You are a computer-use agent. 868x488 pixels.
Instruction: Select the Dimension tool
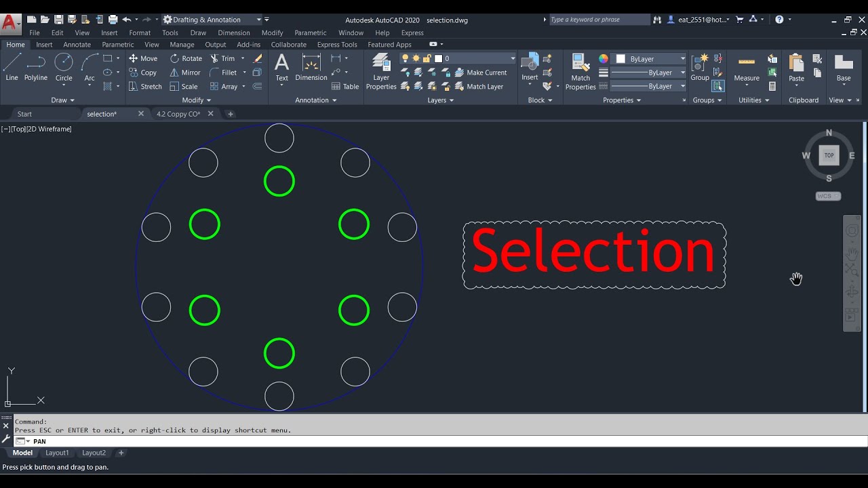click(311, 68)
